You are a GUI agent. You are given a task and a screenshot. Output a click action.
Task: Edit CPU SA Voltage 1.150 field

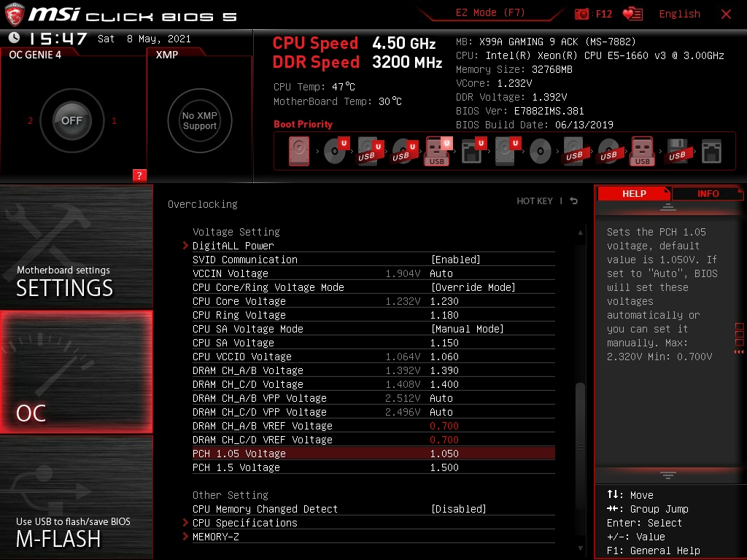click(444, 343)
